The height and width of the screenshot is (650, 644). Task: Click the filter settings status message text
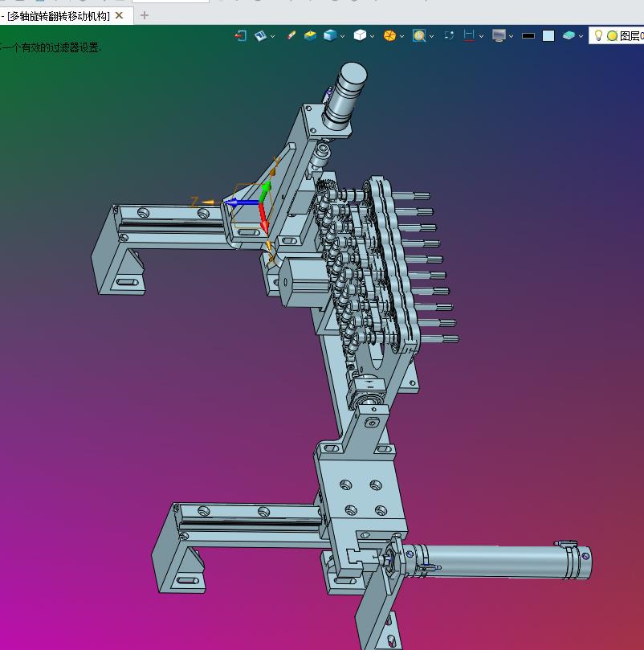click(x=51, y=48)
